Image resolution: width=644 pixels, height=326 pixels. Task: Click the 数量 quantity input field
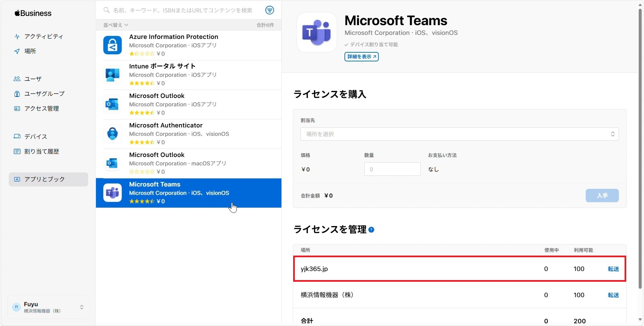392,169
